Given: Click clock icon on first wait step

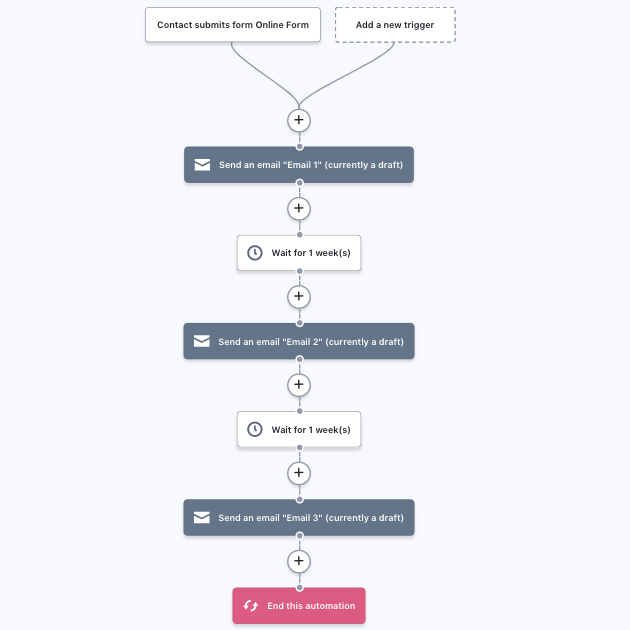Looking at the screenshot, I should [x=255, y=253].
